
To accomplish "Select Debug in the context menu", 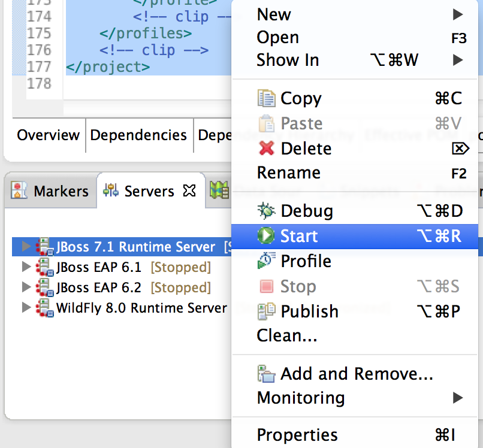I will (355, 211).
